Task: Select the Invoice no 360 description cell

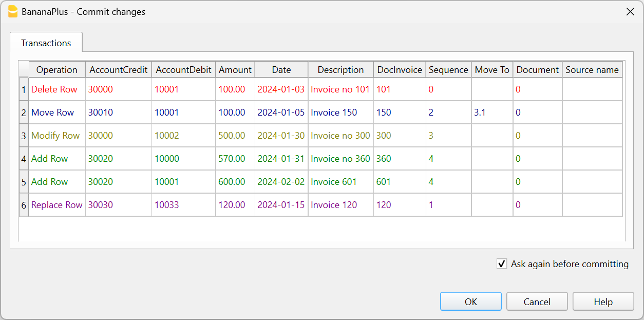Action: click(x=340, y=159)
